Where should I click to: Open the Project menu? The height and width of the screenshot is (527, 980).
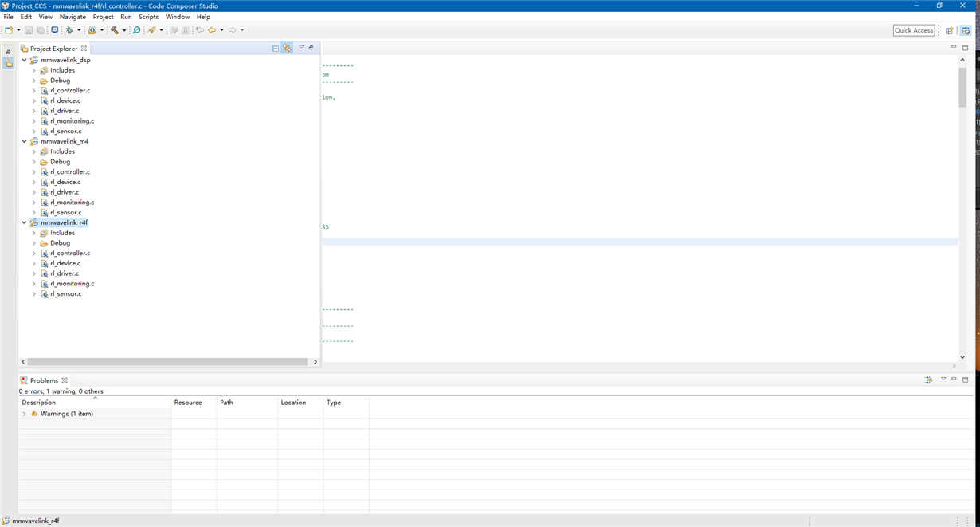(x=103, y=17)
